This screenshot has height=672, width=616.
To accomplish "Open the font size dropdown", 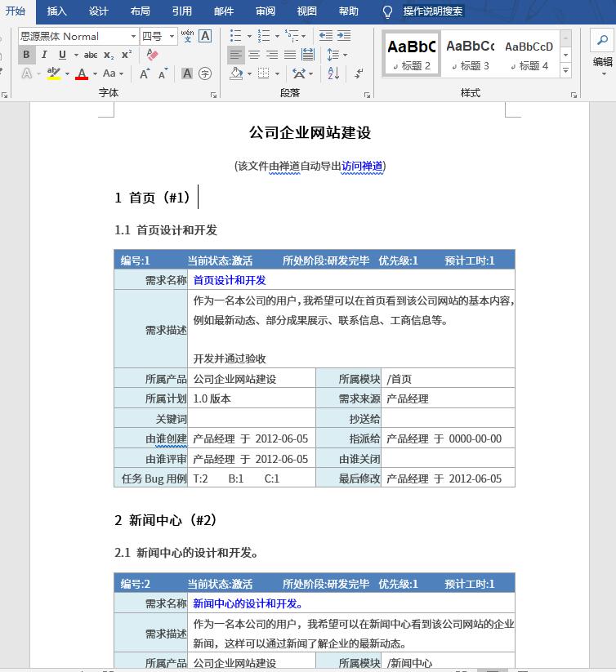I will [x=172, y=37].
